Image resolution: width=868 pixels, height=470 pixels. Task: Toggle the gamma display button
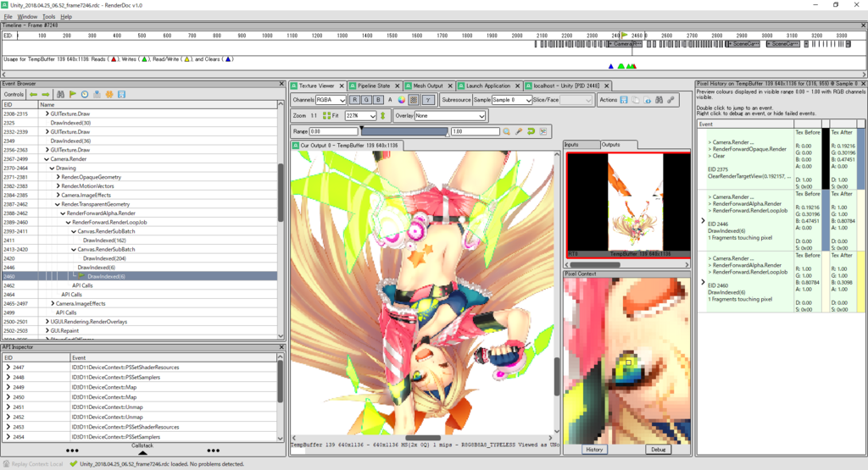click(428, 100)
